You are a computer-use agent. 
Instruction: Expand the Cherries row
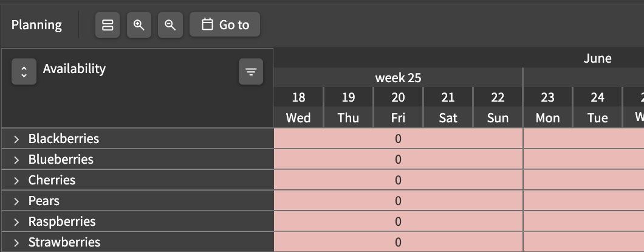(x=16, y=180)
